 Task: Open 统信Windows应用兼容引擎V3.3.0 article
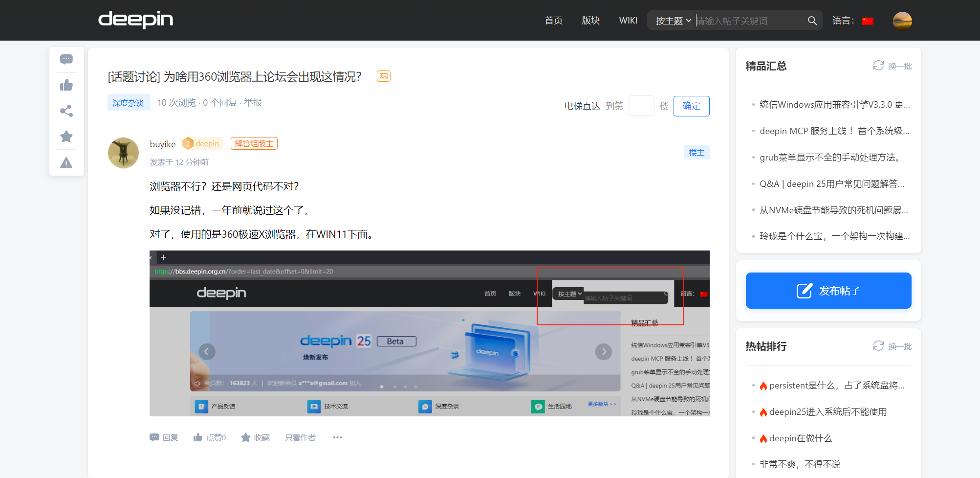[834, 104]
